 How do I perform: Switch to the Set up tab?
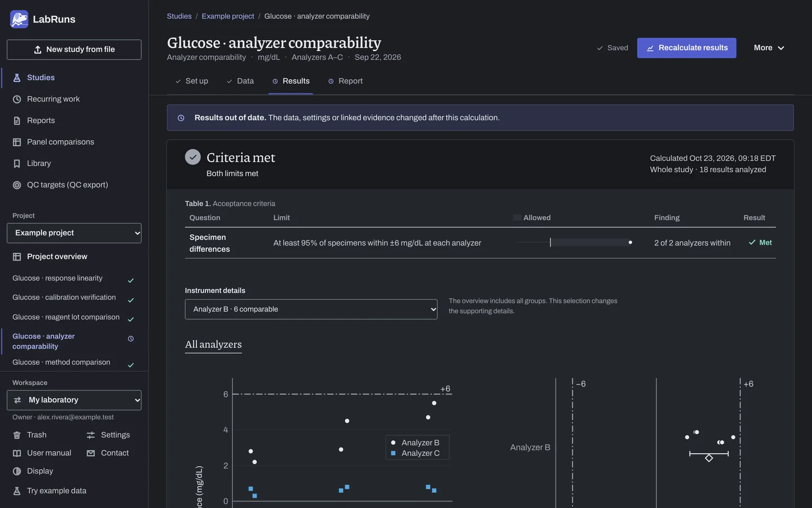[192, 81]
